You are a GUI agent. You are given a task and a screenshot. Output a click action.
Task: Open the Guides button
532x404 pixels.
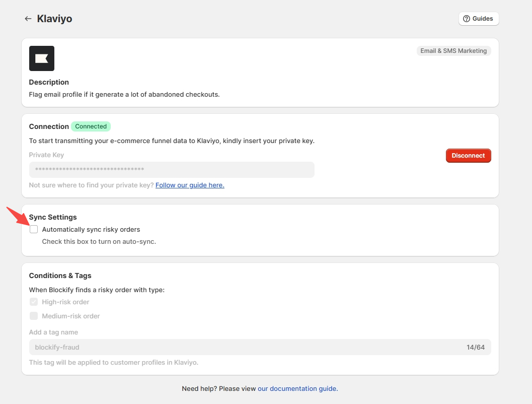478,19
